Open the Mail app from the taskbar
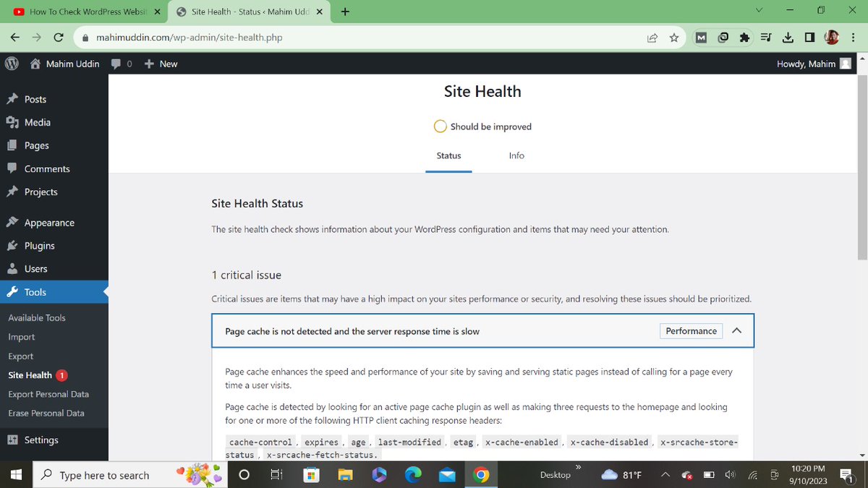Image resolution: width=868 pixels, height=488 pixels. point(447,475)
